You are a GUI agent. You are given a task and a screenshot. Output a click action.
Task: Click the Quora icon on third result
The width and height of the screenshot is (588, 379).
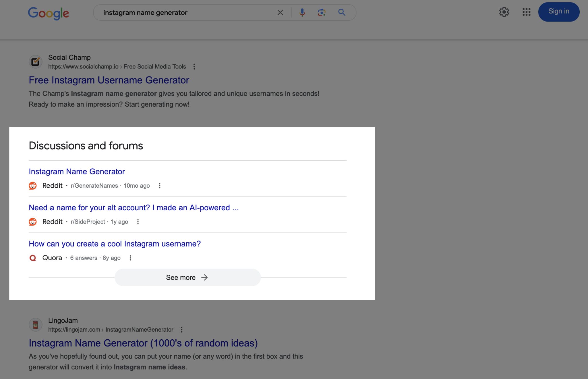[33, 258]
